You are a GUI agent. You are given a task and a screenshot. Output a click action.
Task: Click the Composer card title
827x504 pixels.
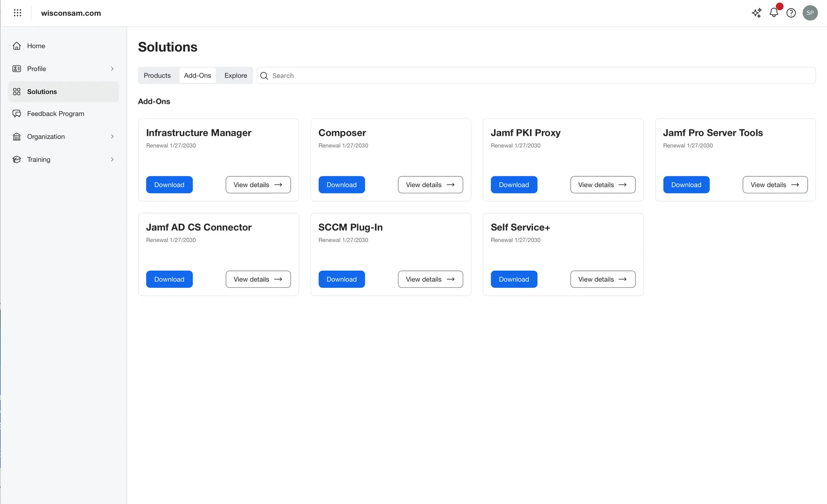[x=342, y=133]
